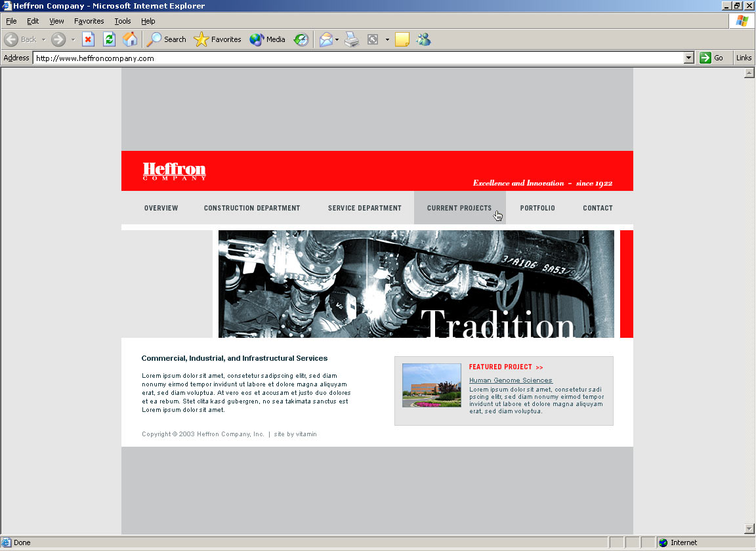The image size is (756, 551).
Task: Open the address bar dropdown list
Action: coord(688,58)
